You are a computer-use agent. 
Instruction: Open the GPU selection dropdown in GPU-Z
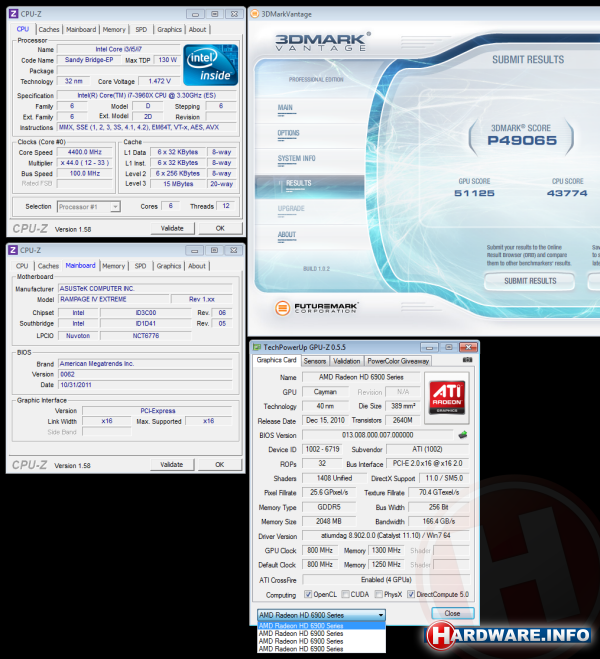click(x=321, y=615)
